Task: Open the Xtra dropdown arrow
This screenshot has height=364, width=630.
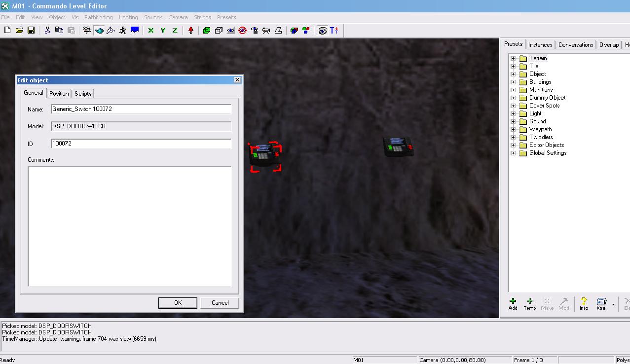Action: [613, 304]
